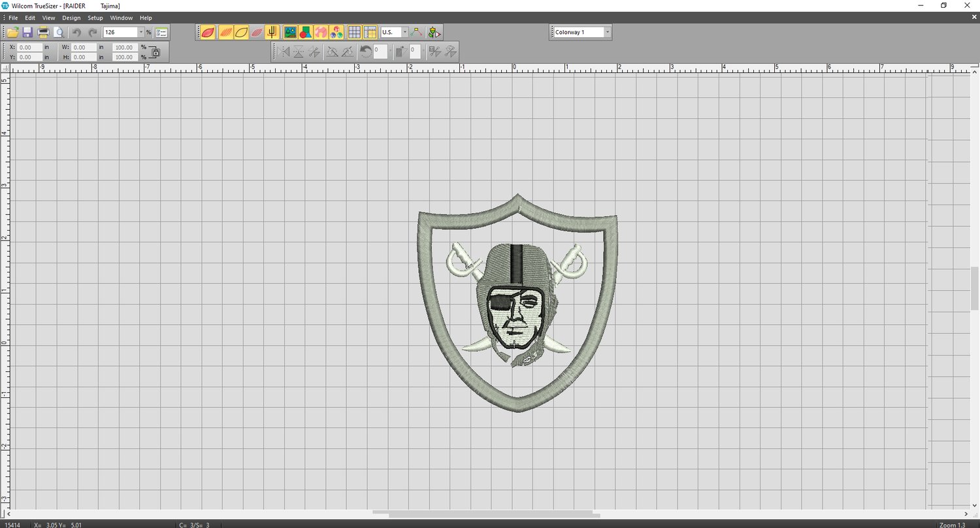
Task: Open the Design menu
Action: pyautogui.click(x=72, y=18)
